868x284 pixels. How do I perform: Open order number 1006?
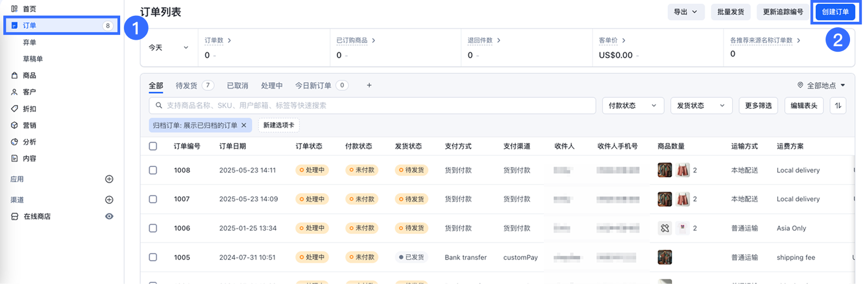[182, 229]
